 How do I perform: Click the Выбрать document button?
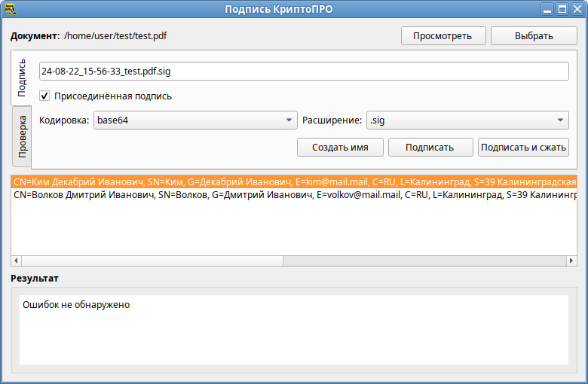(534, 36)
